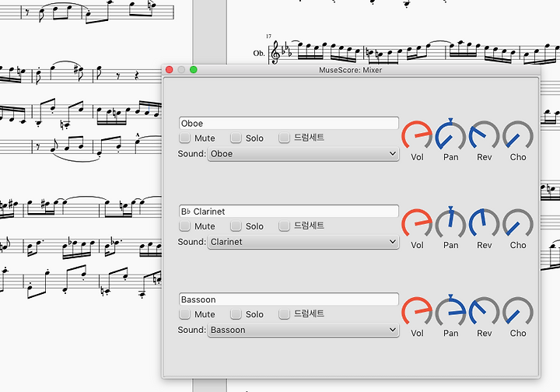The height and width of the screenshot is (392, 560).
Task: Mute the B♭ Clarinet channel
Action: pos(184,226)
